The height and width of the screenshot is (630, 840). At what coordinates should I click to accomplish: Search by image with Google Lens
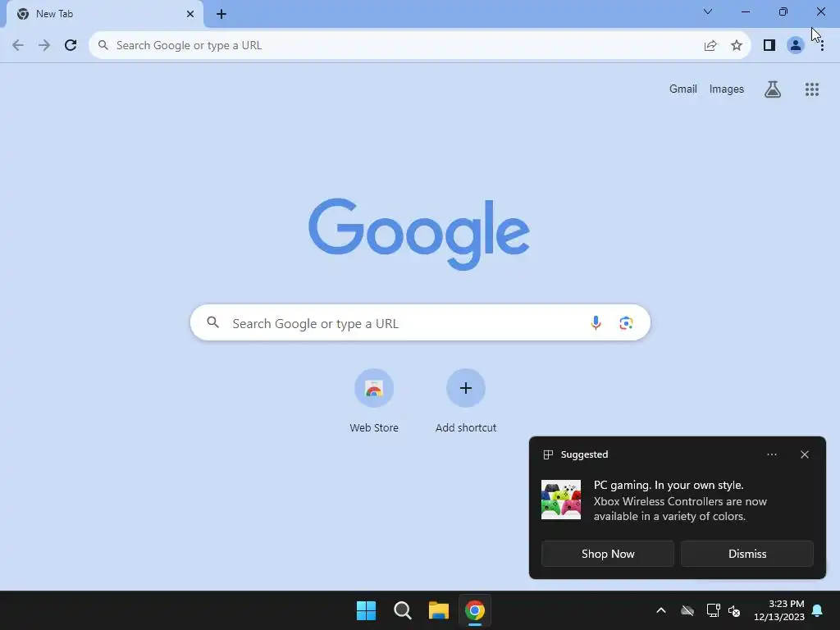[626, 322]
